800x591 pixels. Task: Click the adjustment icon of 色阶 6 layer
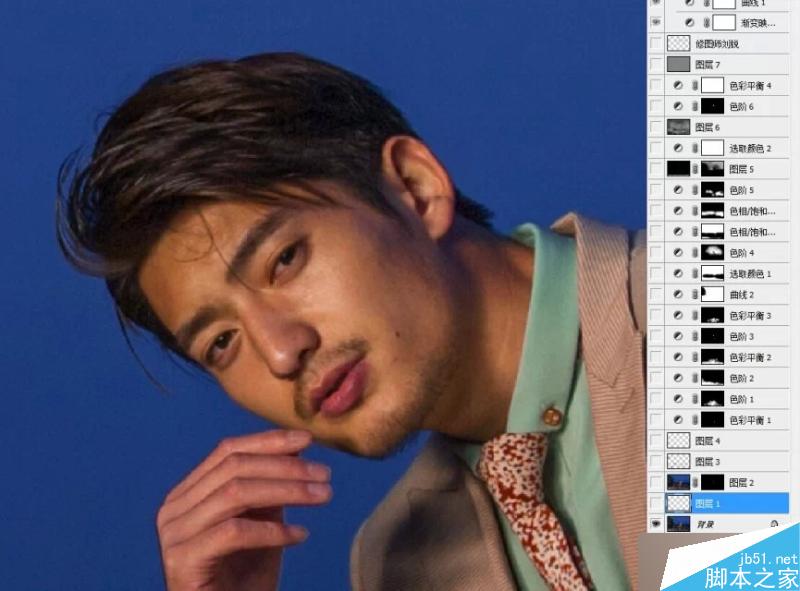pyautogui.click(x=678, y=106)
